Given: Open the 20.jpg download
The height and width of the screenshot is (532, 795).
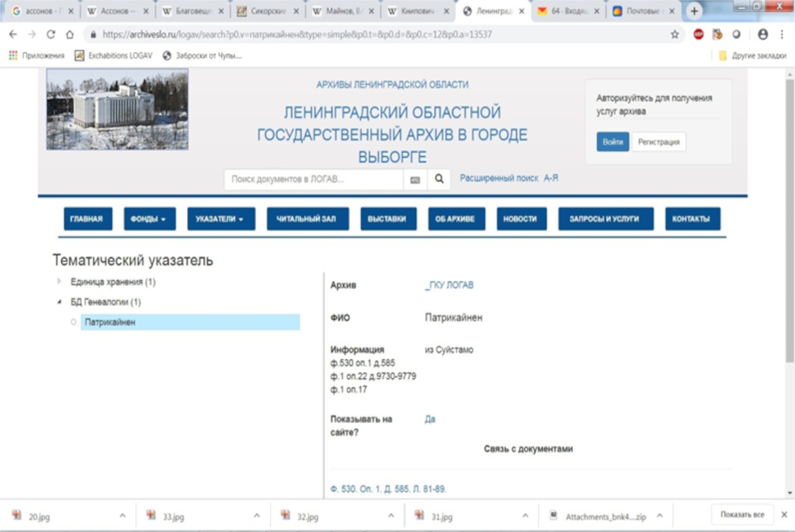Looking at the screenshot, I should coord(39,516).
